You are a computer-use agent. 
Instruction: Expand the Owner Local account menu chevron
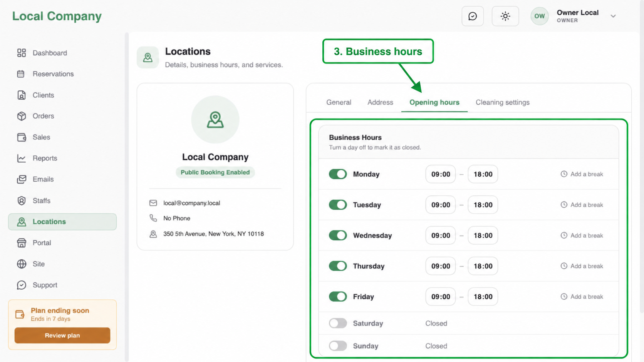(x=613, y=16)
